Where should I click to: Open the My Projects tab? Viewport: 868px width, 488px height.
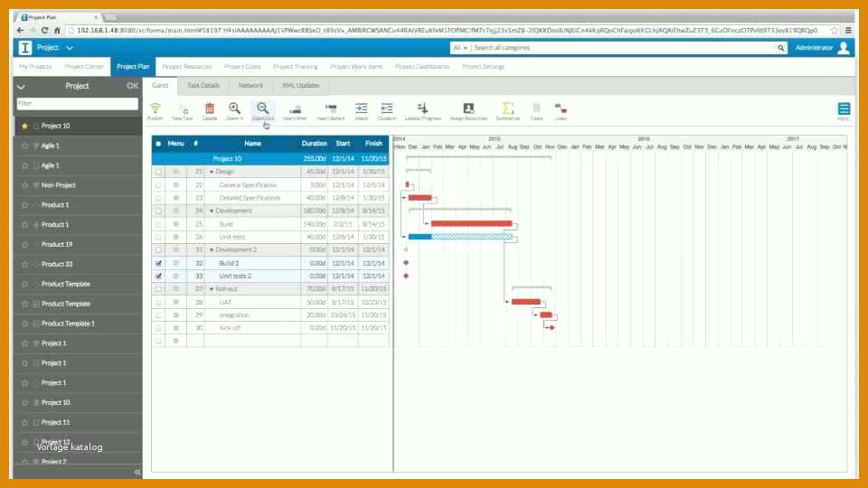(x=35, y=66)
